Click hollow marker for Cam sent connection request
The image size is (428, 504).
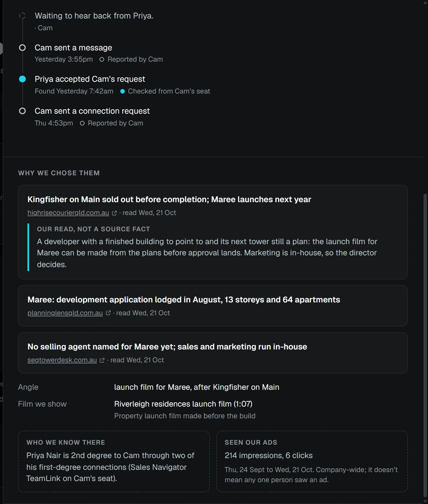pyautogui.click(x=22, y=111)
